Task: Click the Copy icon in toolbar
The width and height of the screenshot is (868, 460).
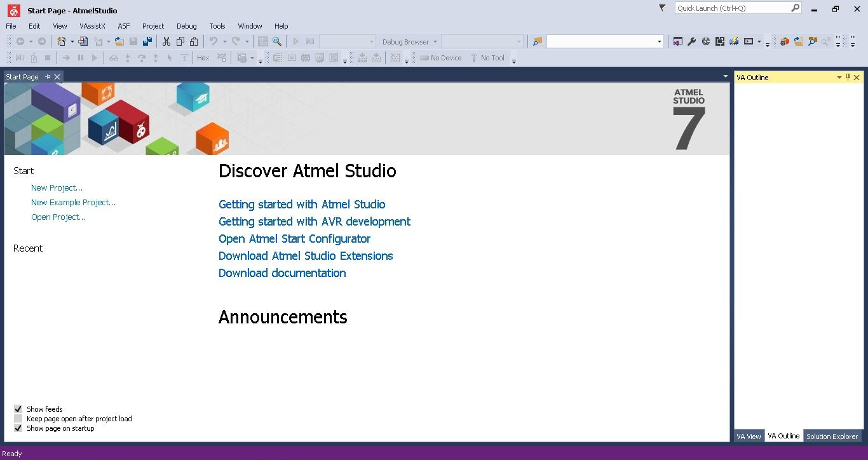Action: pyautogui.click(x=180, y=41)
